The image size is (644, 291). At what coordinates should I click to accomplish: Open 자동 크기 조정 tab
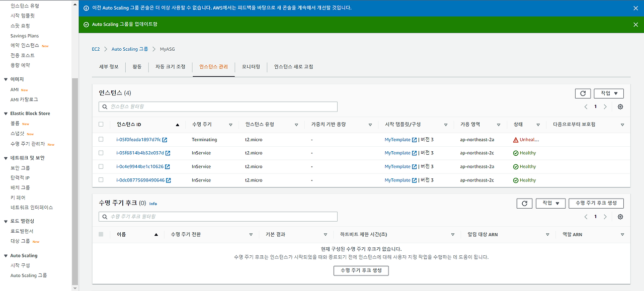click(170, 67)
